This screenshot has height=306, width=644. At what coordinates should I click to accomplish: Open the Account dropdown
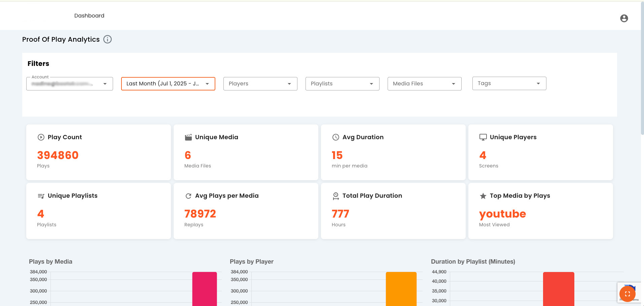tap(70, 84)
